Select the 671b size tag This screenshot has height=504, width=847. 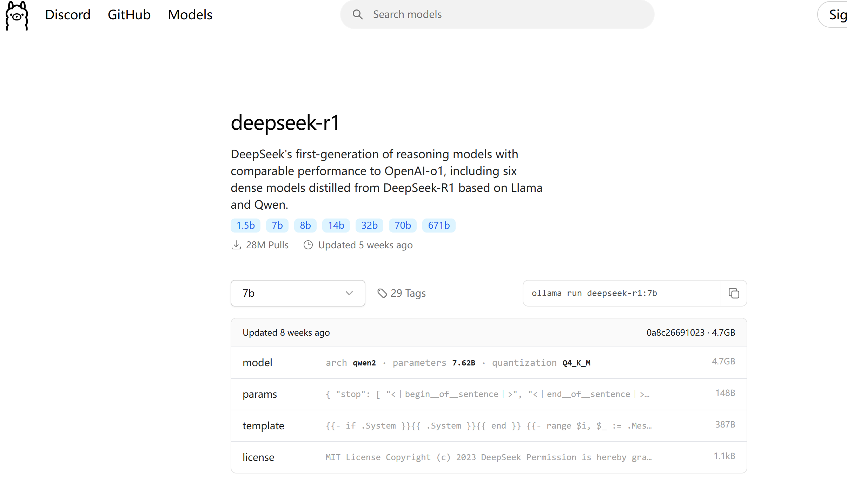point(438,226)
